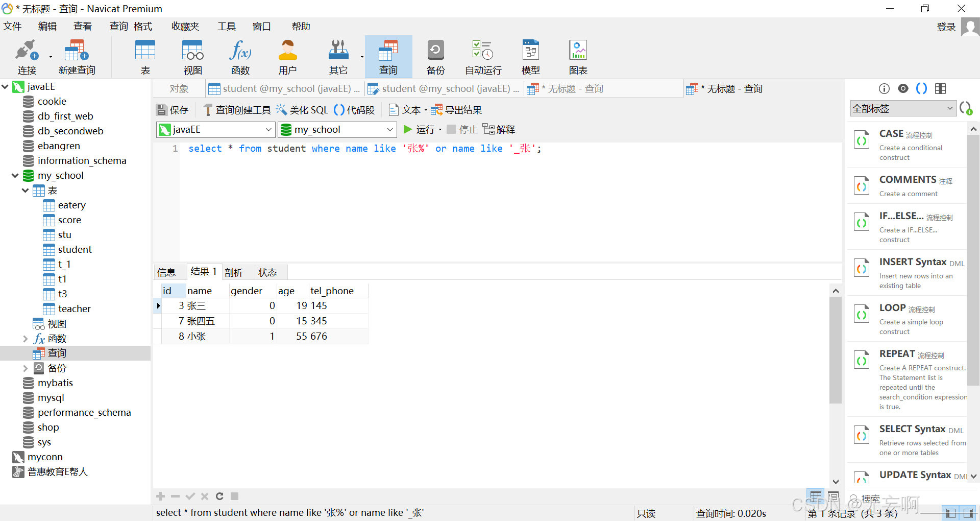
Task: Click the 解释 explain button
Action: coord(499,129)
